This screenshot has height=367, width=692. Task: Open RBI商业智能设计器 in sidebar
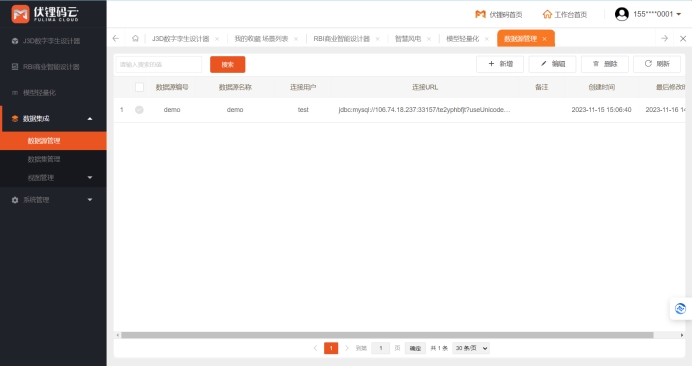51,67
